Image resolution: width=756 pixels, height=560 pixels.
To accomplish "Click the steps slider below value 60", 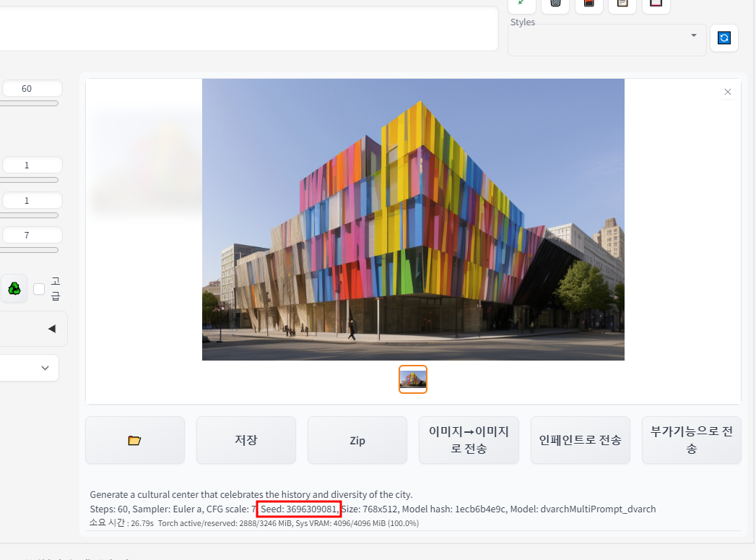I will coord(29,103).
